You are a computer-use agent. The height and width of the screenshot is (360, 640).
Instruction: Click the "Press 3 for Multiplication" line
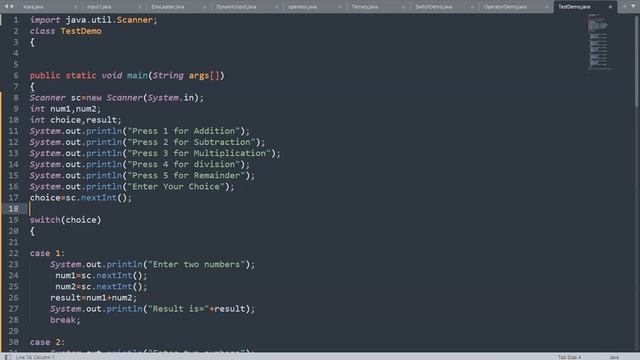tap(155, 153)
